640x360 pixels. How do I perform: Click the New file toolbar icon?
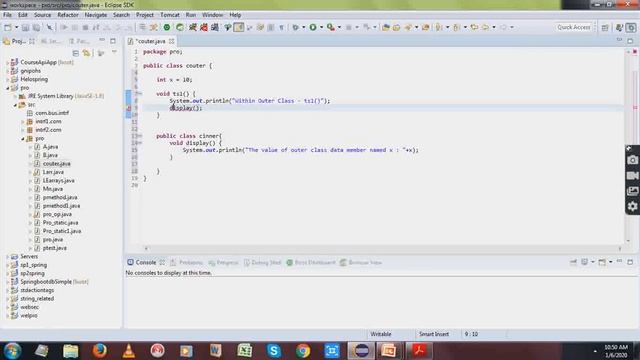(x=8, y=27)
